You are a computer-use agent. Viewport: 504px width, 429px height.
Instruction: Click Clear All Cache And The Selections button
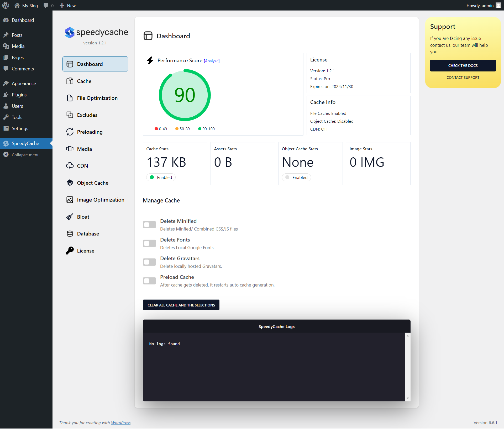(181, 305)
